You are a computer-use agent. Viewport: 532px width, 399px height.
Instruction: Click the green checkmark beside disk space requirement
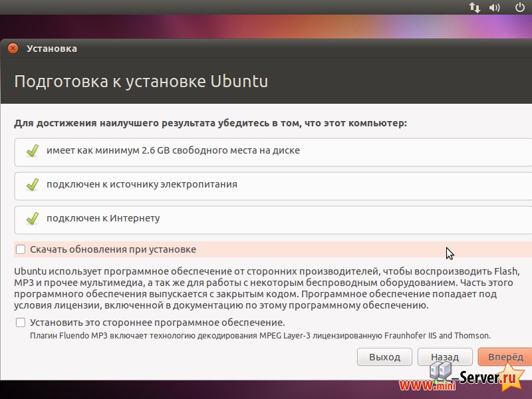coord(31,152)
